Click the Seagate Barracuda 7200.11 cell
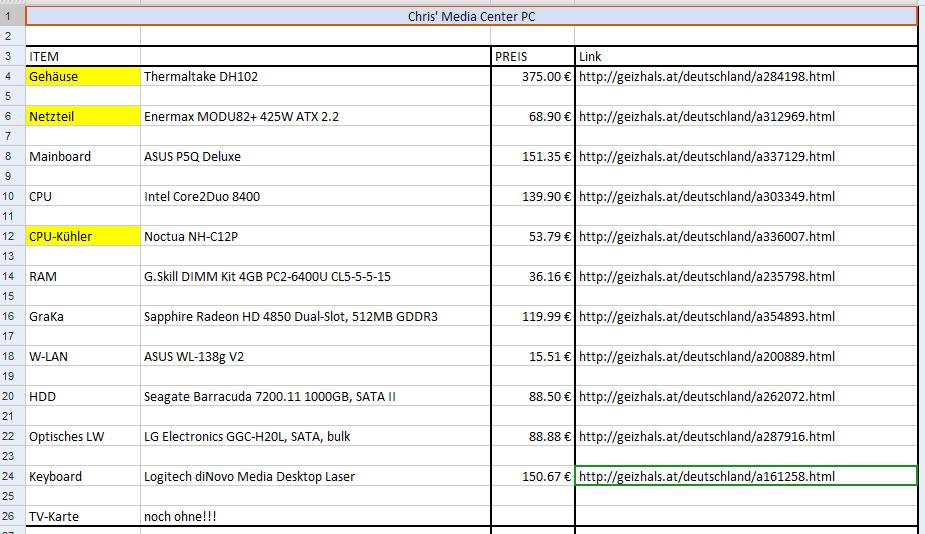This screenshot has height=534, width=925. click(x=316, y=397)
